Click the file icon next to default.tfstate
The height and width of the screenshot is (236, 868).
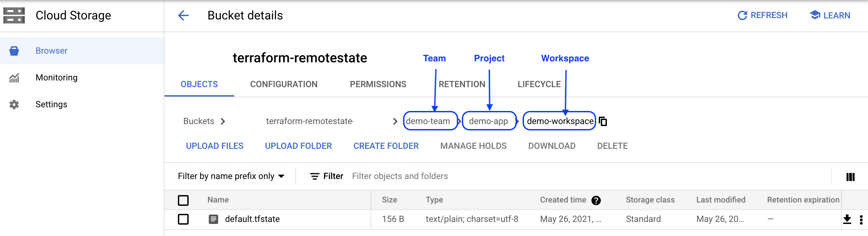pos(213,220)
